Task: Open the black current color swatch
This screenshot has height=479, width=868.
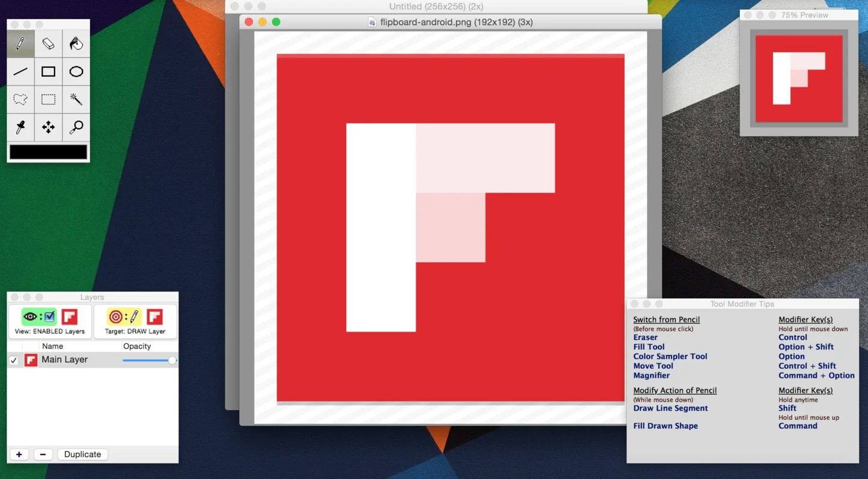Action: pos(49,151)
